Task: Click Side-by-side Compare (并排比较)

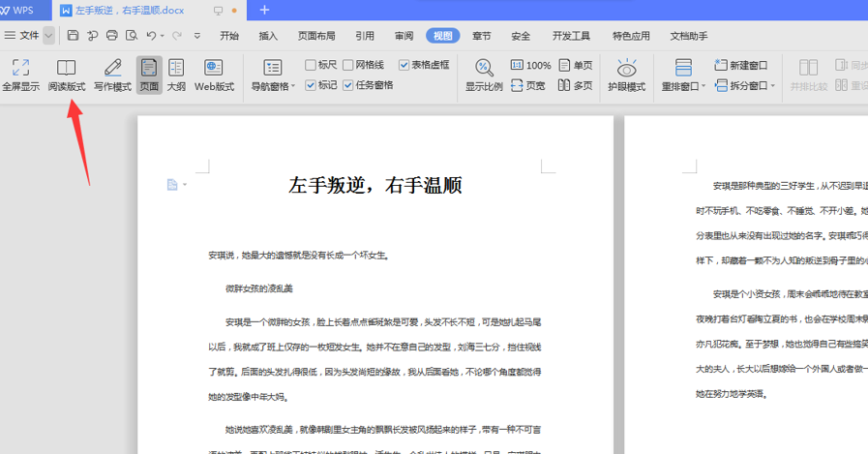Action: pos(809,75)
